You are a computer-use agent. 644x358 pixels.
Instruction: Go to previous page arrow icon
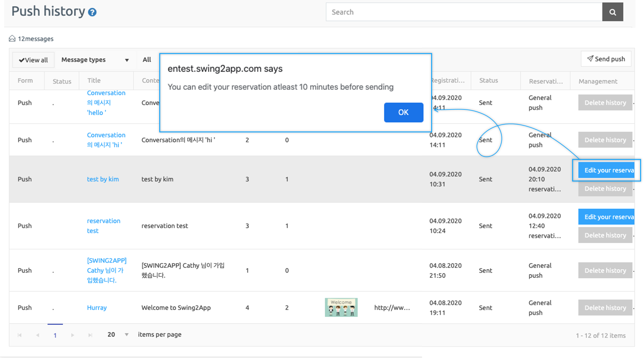click(38, 335)
